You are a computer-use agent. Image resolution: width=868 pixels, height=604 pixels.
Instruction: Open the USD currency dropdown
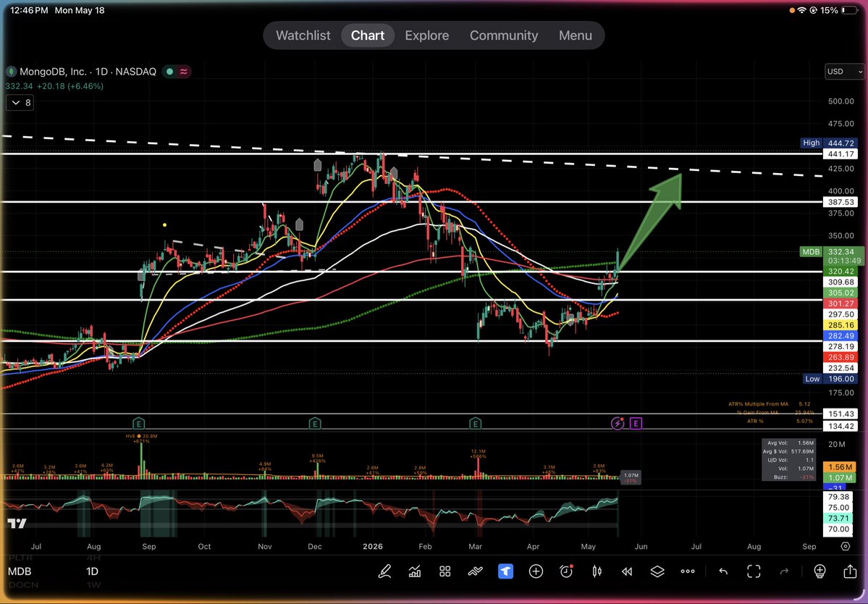(x=844, y=72)
